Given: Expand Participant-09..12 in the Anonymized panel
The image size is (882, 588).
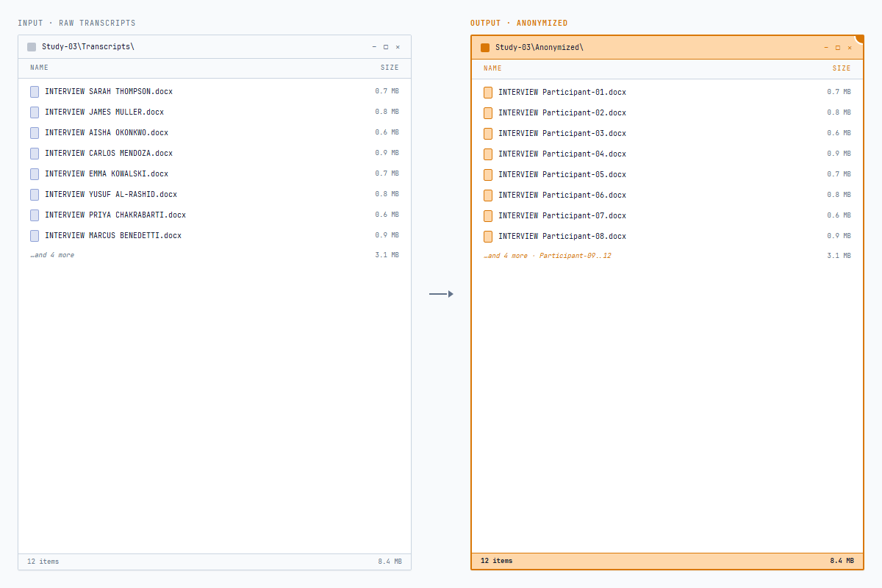Looking at the screenshot, I should [x=575, y=255].
